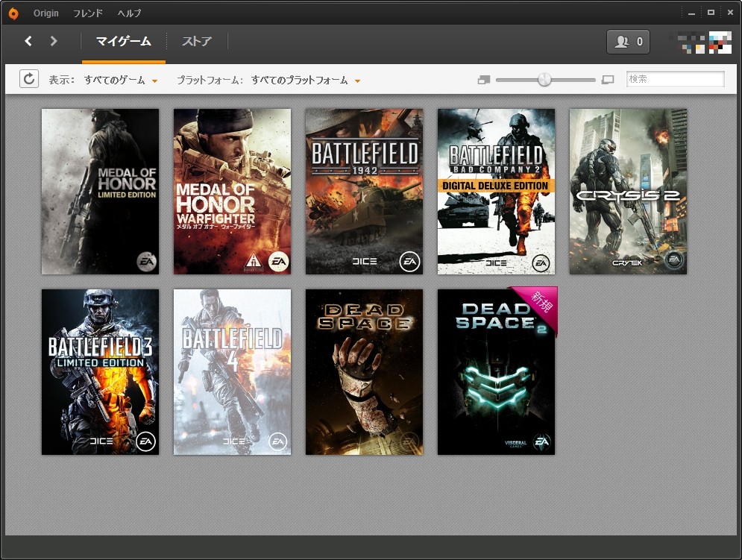Maximize the Origin window
The image size is (742, 560).
point(711,13)
